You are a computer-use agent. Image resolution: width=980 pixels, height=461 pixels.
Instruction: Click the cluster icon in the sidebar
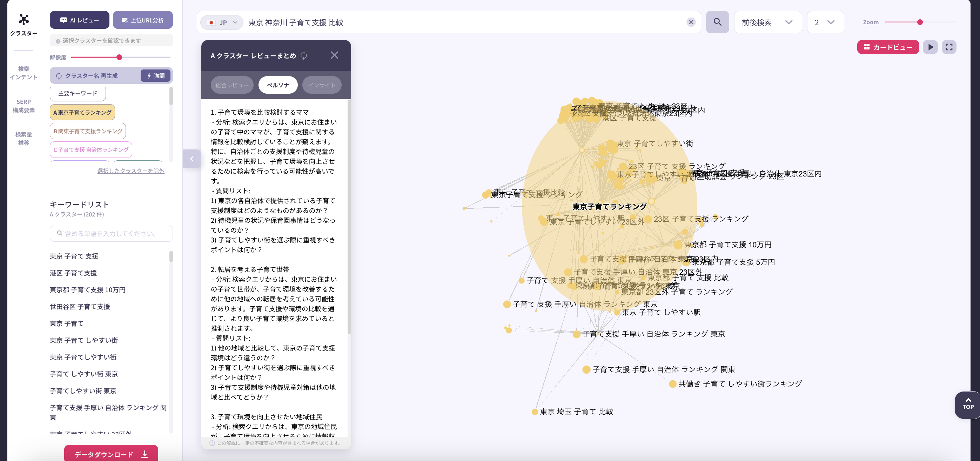pos(24,20)
